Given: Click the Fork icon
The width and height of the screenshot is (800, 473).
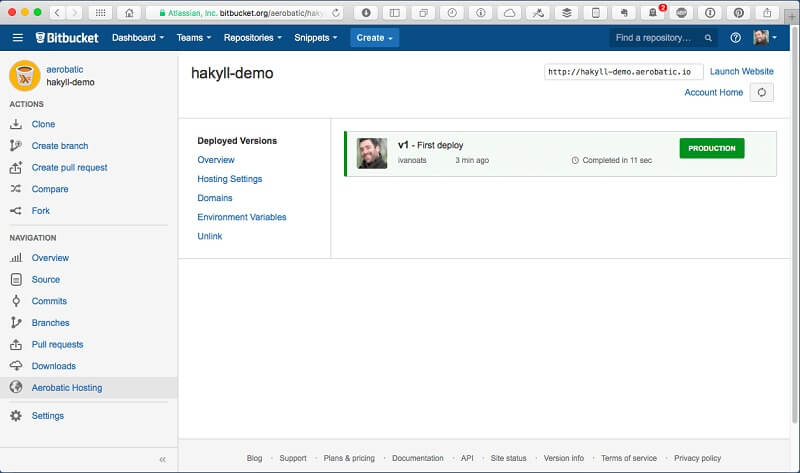Looking at the screenshot, I should pos(16,211).
